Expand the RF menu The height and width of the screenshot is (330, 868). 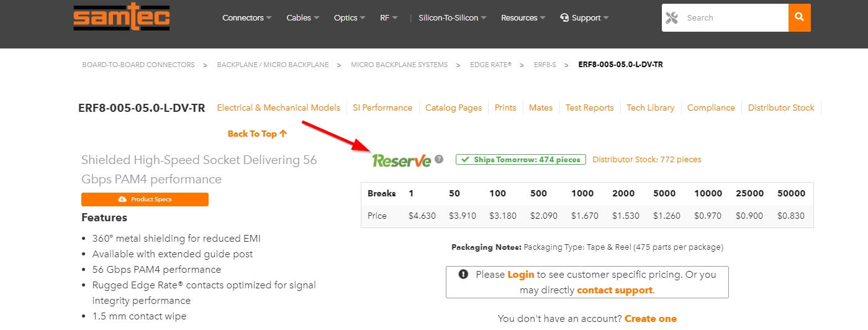point(389,17)
